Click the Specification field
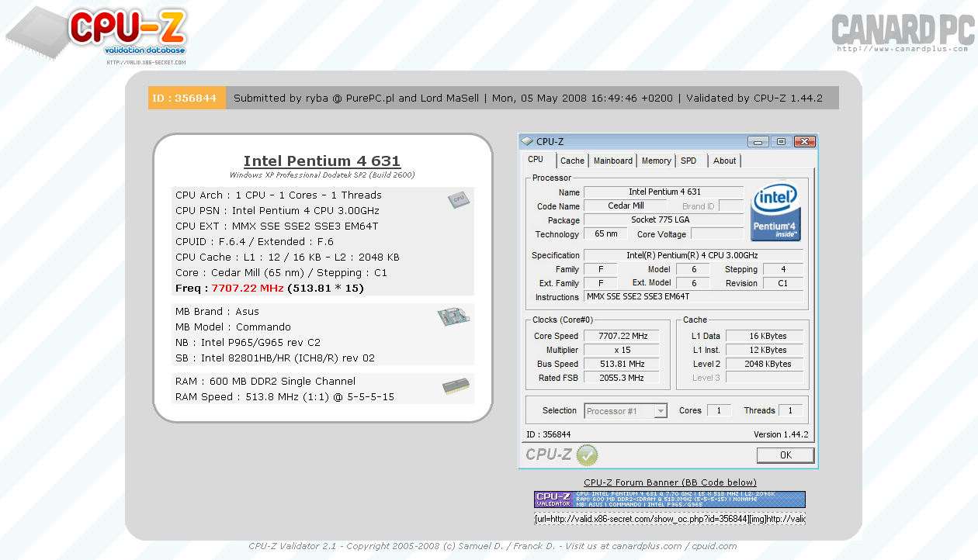Viewport: 978px width, 560px height. click(x=693, y=255)
